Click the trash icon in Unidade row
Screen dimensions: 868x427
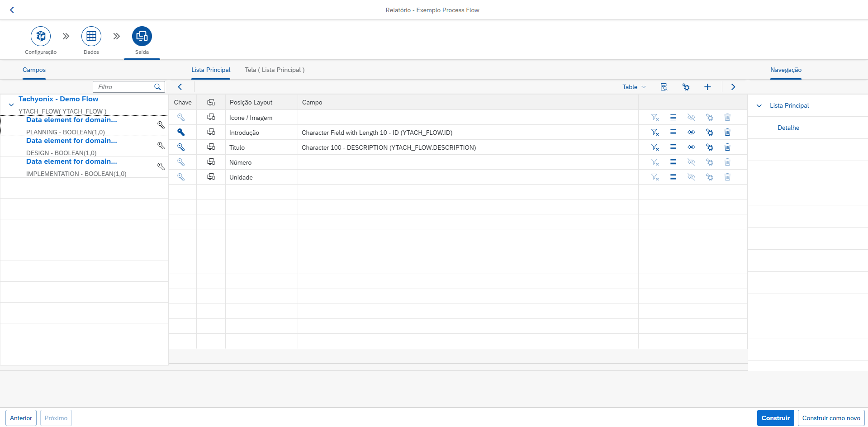click(727, 177)
